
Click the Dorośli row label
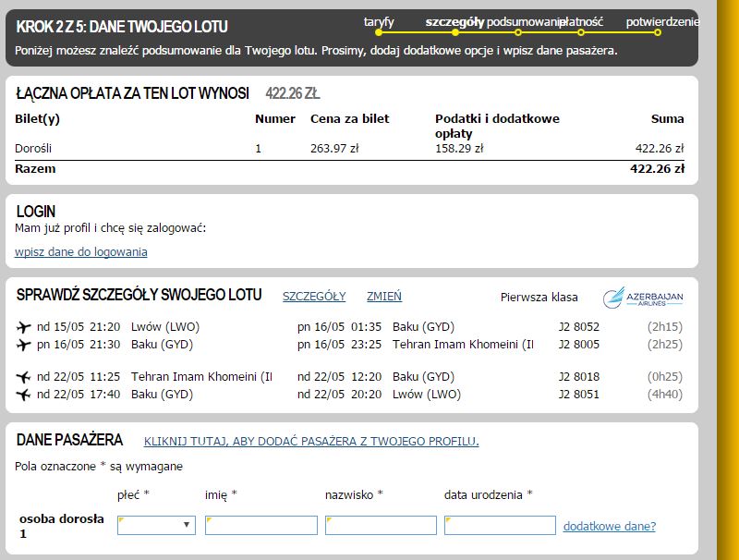(33, 149)
